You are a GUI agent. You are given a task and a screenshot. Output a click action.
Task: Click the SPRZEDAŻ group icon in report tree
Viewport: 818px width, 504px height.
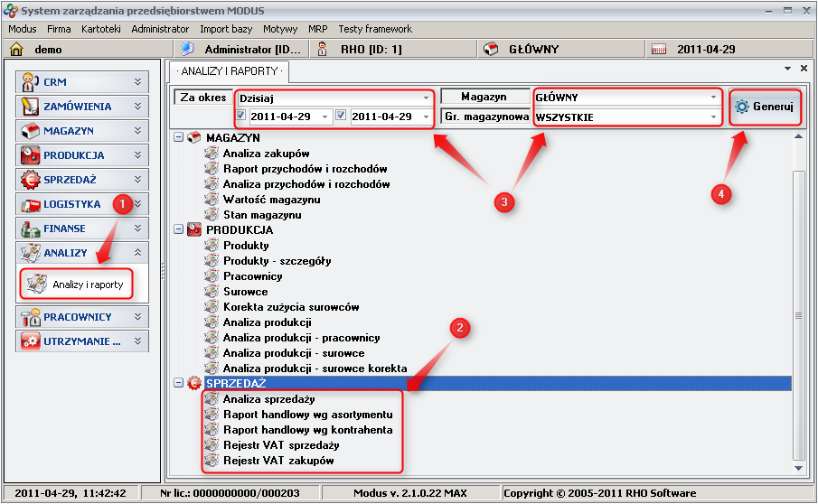point(193,383)
